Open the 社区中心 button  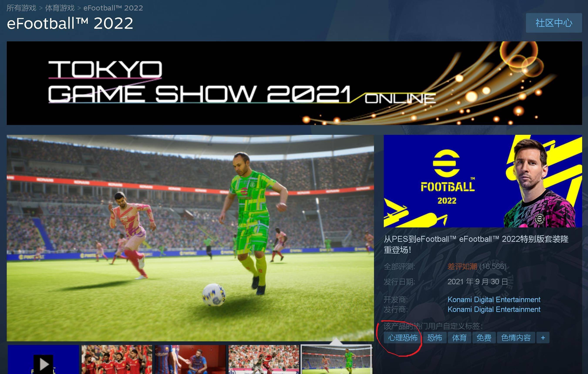click(x=554, y=23)
